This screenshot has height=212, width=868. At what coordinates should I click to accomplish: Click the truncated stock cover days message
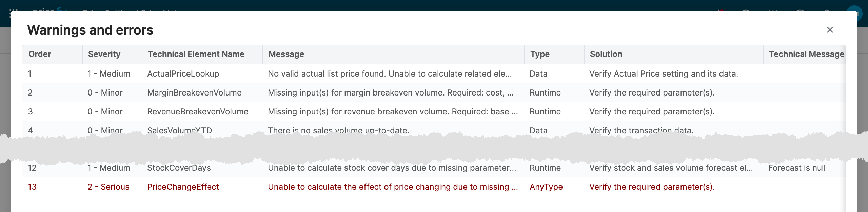tap(392, 168)
